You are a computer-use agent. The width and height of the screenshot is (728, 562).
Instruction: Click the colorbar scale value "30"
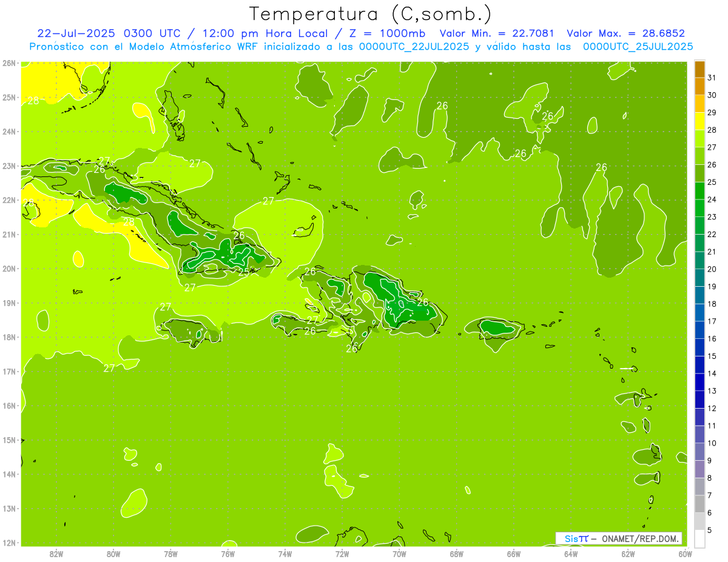click(x=712, y=95)
